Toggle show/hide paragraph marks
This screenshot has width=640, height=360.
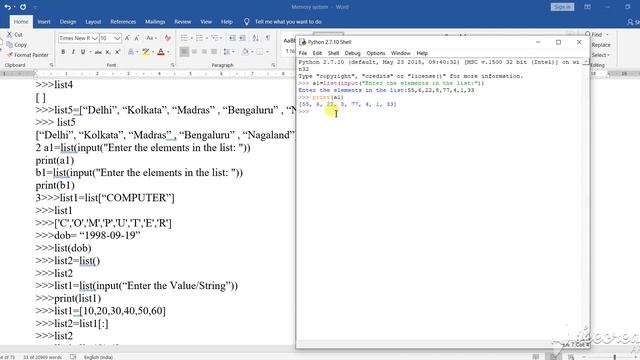point(268,38)
